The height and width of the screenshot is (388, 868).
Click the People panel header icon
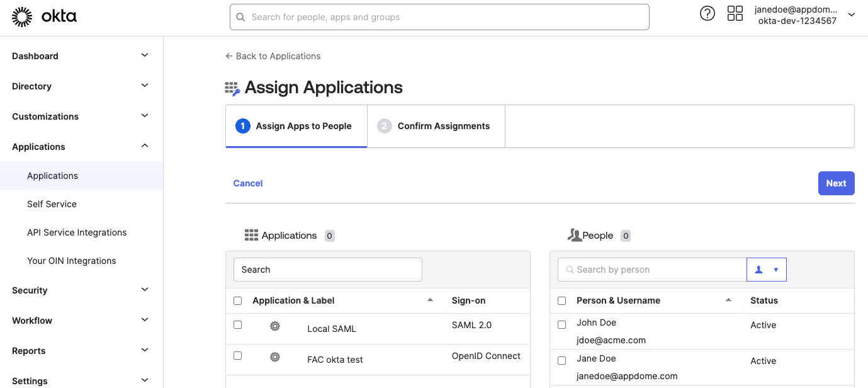pyautogui.click(x=574, y=234)
